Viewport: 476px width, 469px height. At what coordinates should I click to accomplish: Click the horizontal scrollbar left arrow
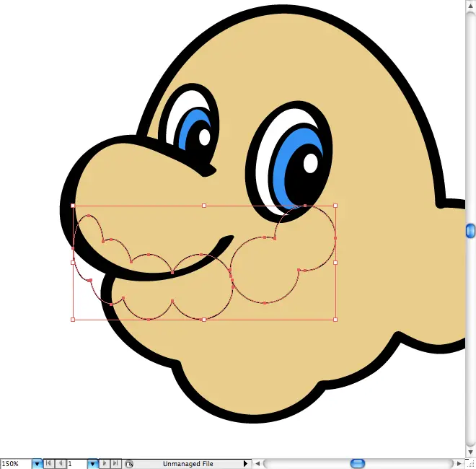click(258, 463)
